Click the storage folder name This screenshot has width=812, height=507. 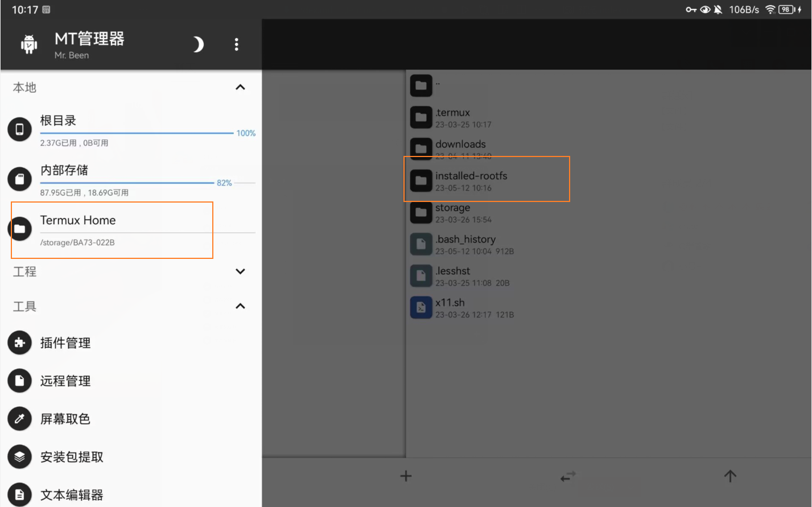[x=453, y=208]
